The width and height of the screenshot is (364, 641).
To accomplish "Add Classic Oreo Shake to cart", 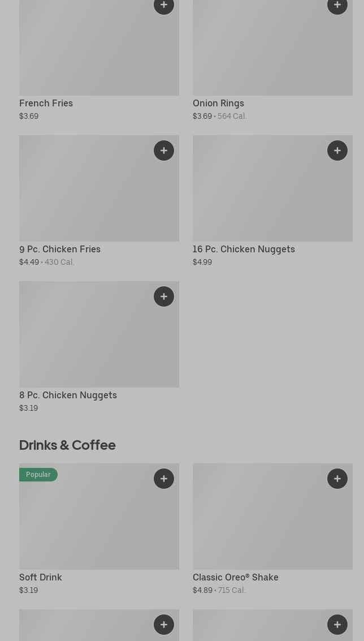I will point(337,479).
